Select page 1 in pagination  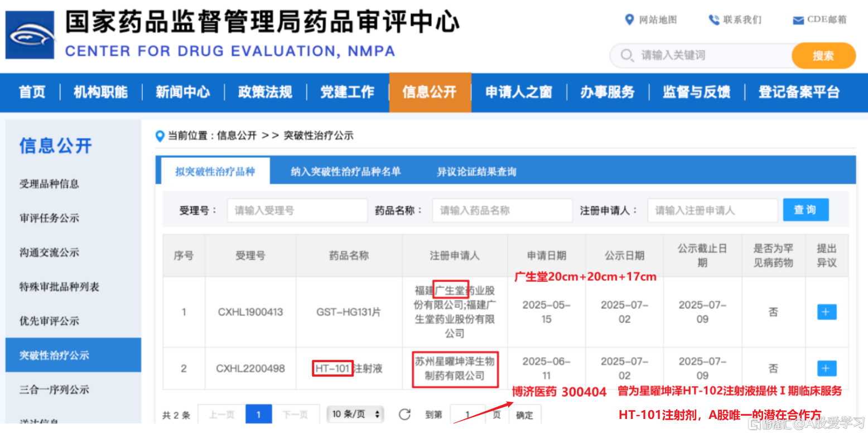[258, 414]
